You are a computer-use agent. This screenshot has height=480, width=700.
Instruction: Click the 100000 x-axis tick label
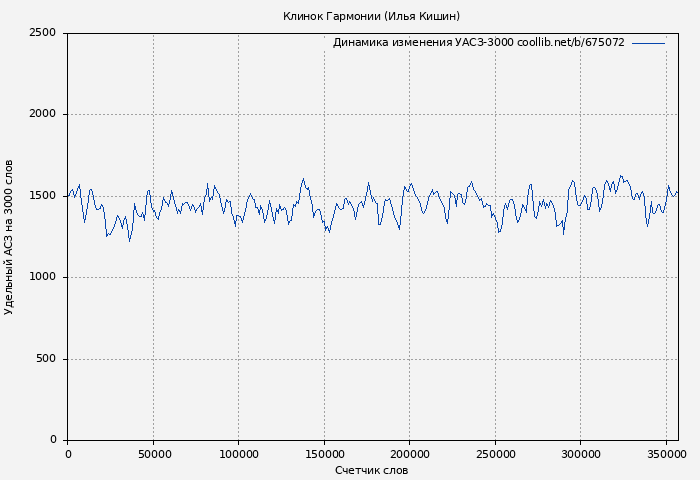point(238,454)
